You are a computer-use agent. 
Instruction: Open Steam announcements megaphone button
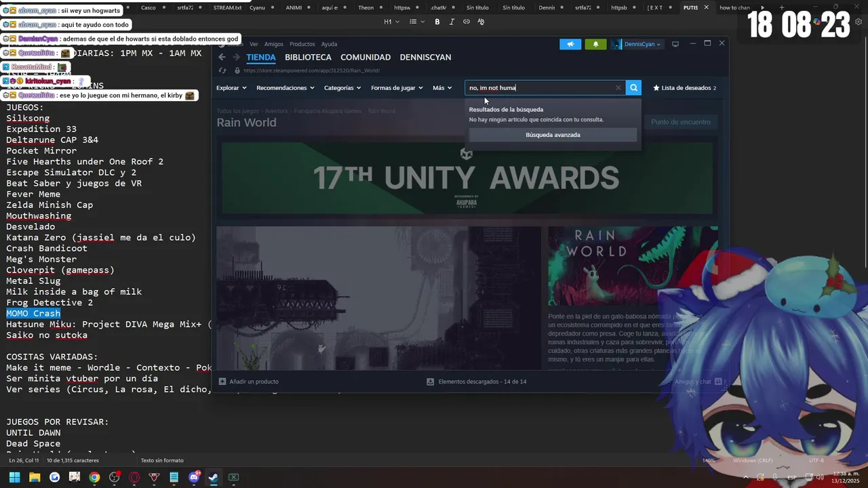coord(570,44)
